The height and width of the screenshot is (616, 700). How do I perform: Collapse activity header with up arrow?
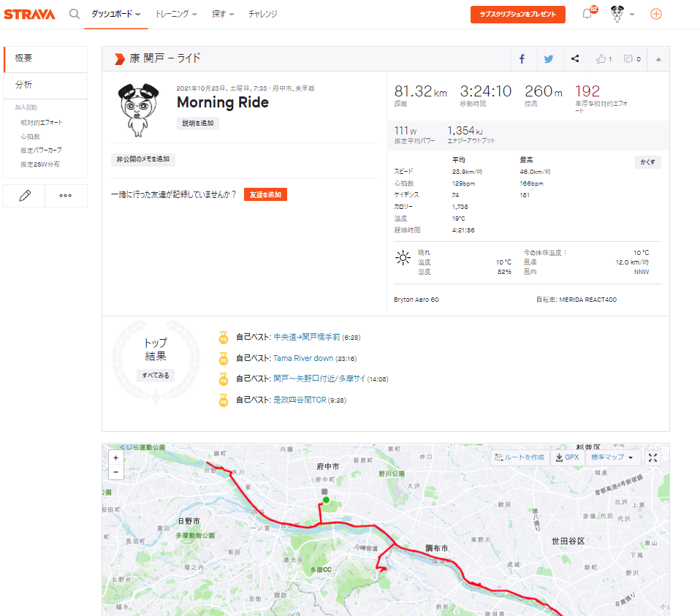(x=658, y=59)
